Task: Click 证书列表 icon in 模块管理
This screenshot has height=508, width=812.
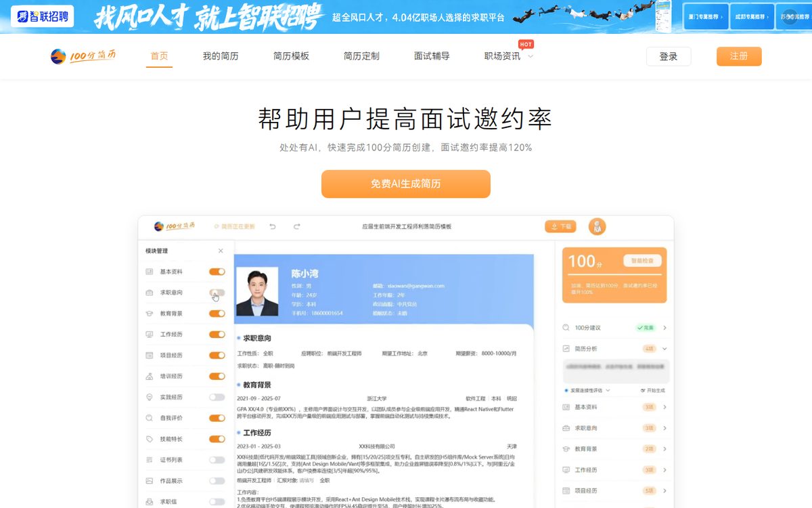Action: pos(150,460)
